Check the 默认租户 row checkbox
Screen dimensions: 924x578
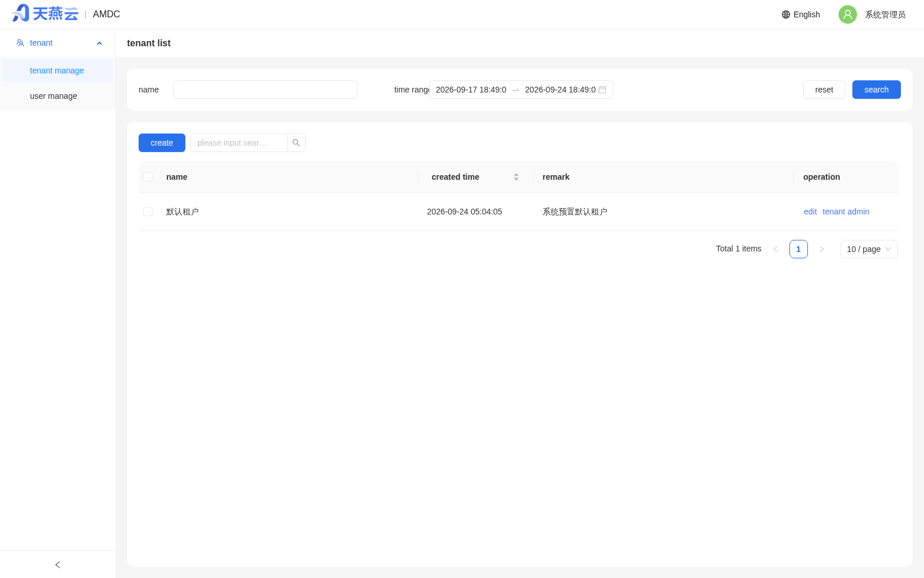point(148,212)
